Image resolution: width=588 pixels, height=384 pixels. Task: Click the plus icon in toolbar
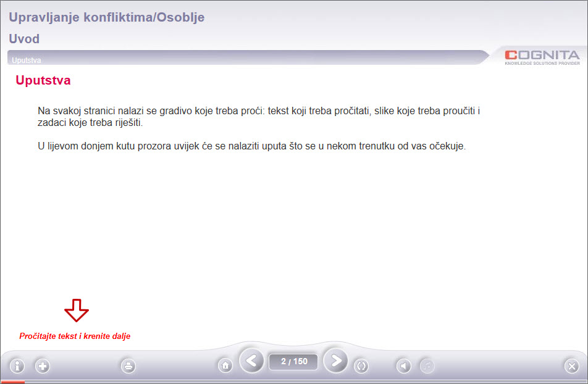42,366
